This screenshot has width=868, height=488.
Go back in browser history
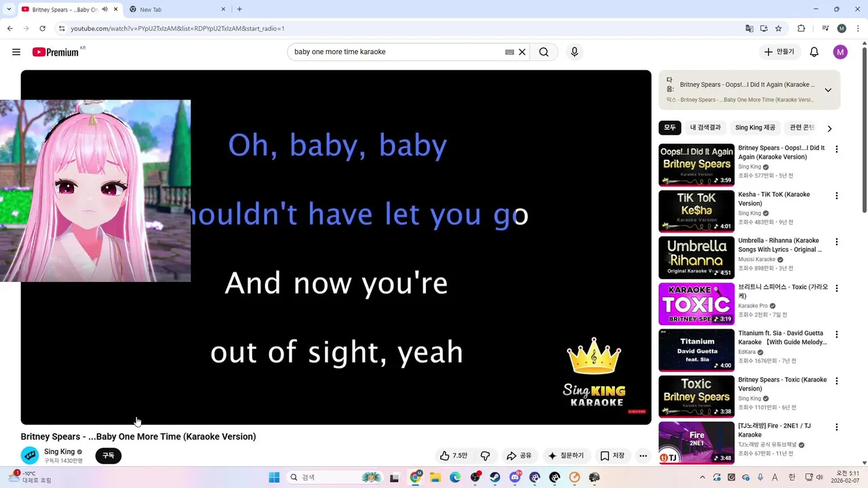9,28
